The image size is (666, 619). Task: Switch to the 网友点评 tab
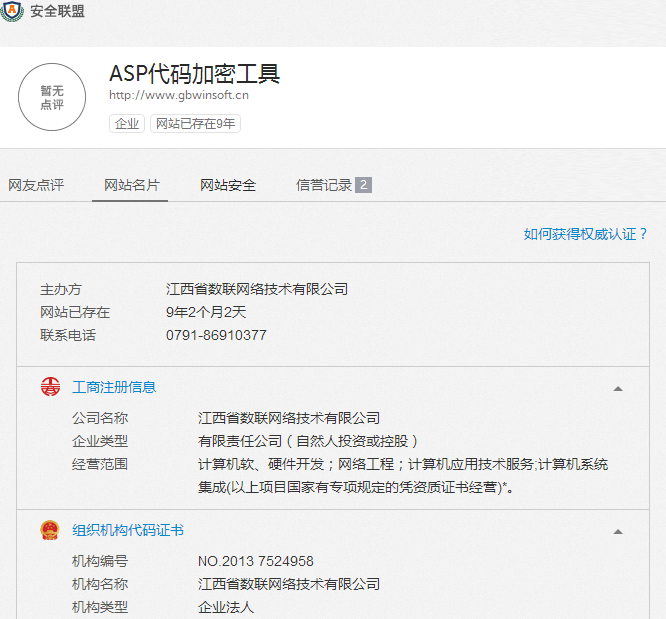[36, 185]
